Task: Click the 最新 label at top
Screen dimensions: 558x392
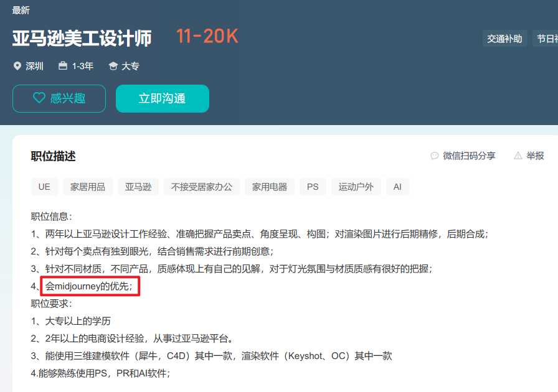Action: click(x=21, y=11)
